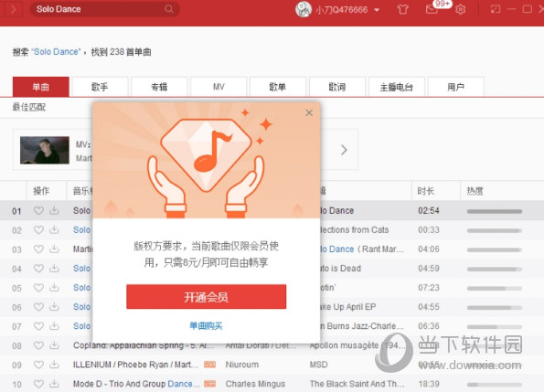Download song 07
Screen dimensions: 544x392
(x=54, y=326)
